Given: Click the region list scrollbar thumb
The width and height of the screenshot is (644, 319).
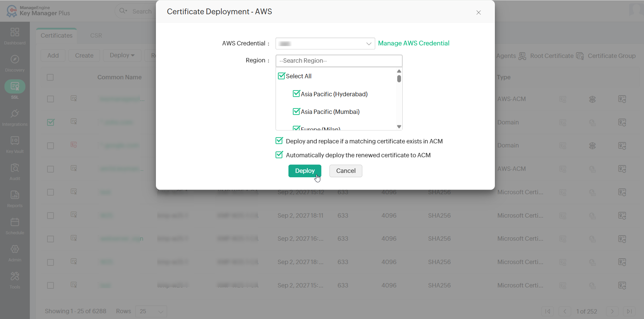Looking at the screenshot, I should [x=399, y=79].
